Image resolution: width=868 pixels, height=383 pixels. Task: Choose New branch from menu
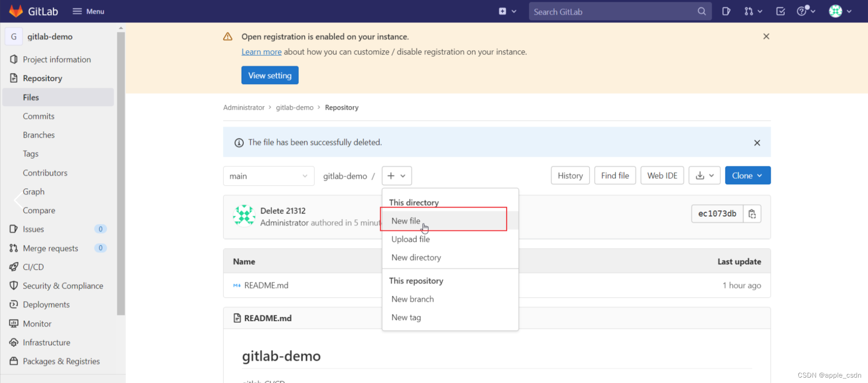(450, 299)
